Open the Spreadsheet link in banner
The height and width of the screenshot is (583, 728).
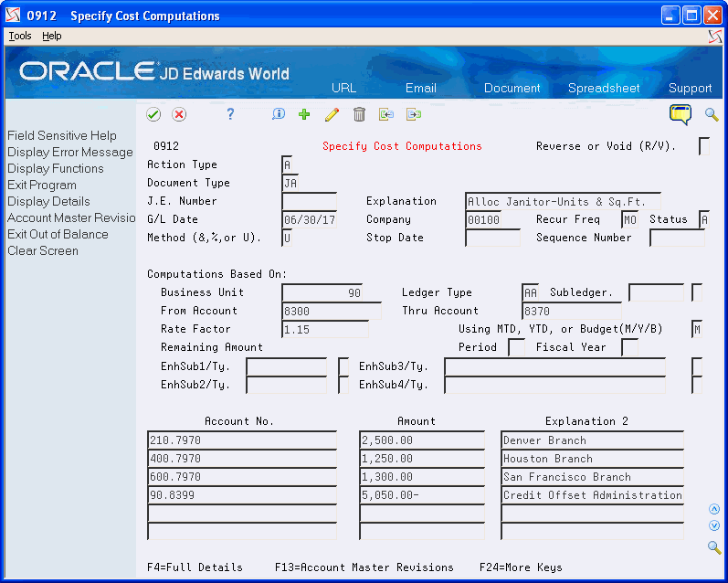tap(604, 88)
